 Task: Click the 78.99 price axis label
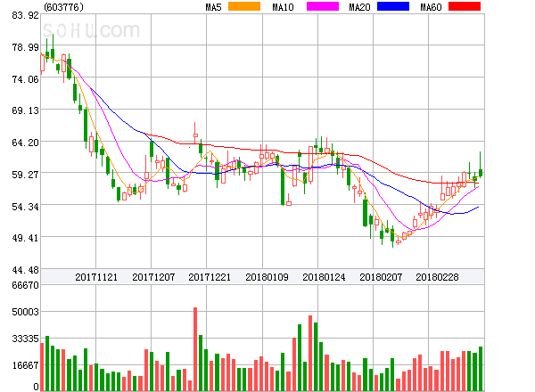pos(25,47)
